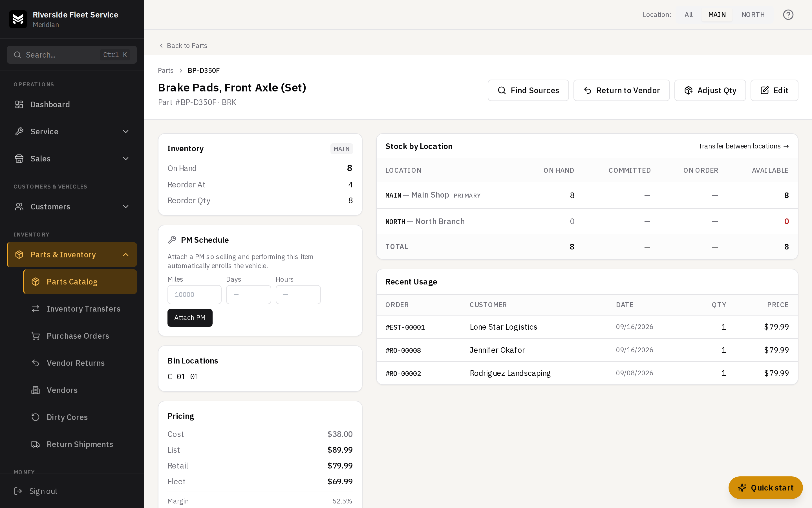The width and height of the screenshot is (812, 508).
Task: Click the Purchase Orders cart icon
Action: click(36, 336)
